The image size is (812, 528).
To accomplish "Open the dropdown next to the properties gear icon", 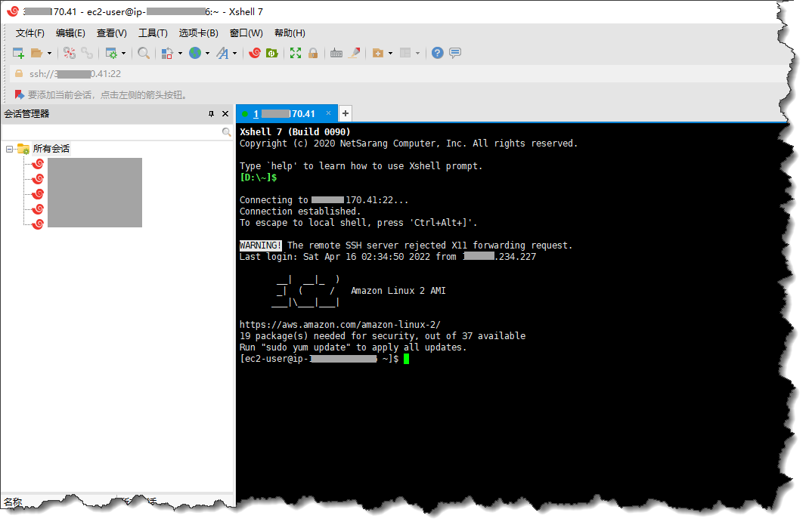I will tap(124, 53).
